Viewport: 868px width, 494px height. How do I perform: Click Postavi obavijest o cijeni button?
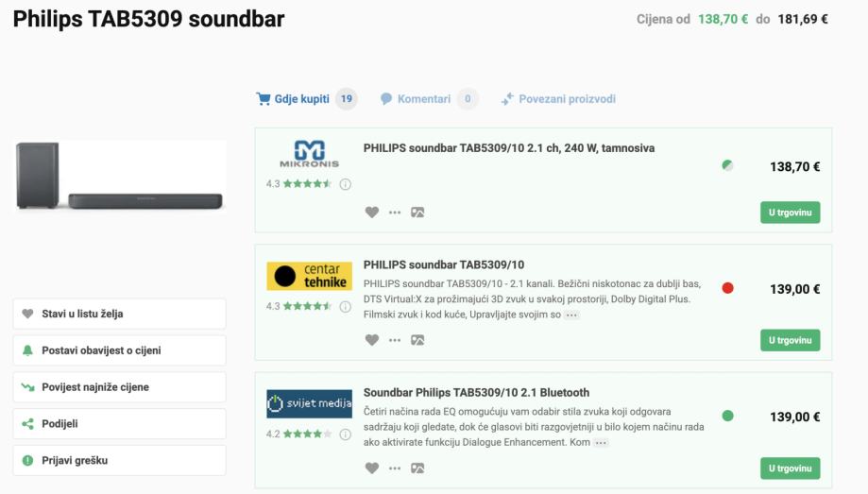click(120, 350)
